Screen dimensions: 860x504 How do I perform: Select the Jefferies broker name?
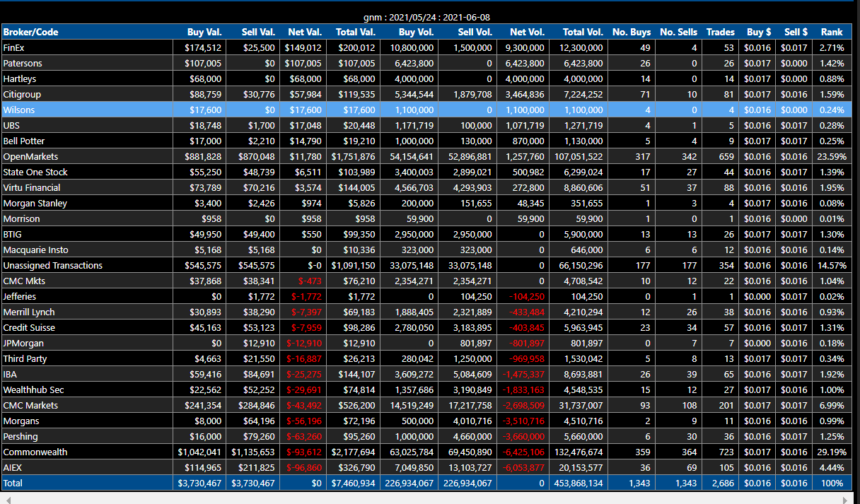pos(20,296)
